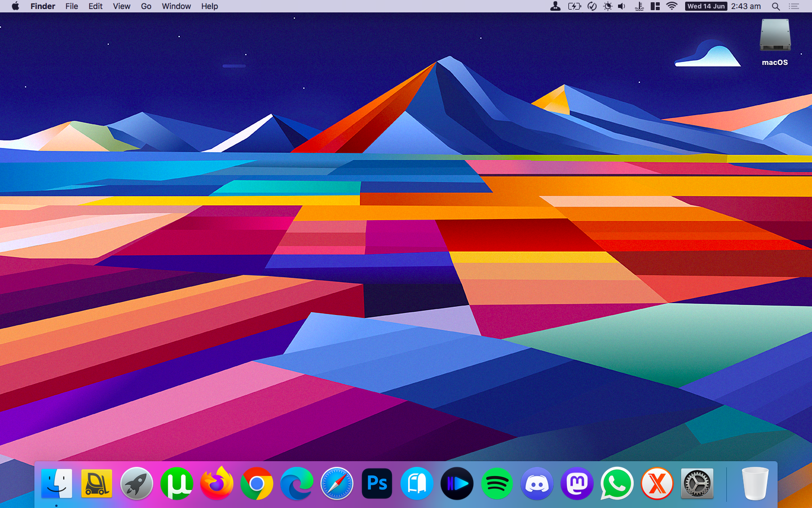This screenshot has height=508, width=812.
Task: Open the Trash in the Dock
Action: (x=754, y=484)
